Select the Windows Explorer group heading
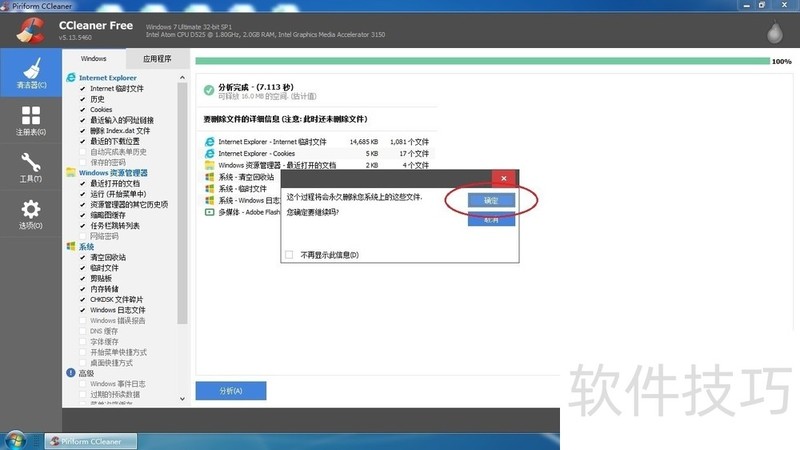Viewport: 800px width, 450px height. click(113, 173)
